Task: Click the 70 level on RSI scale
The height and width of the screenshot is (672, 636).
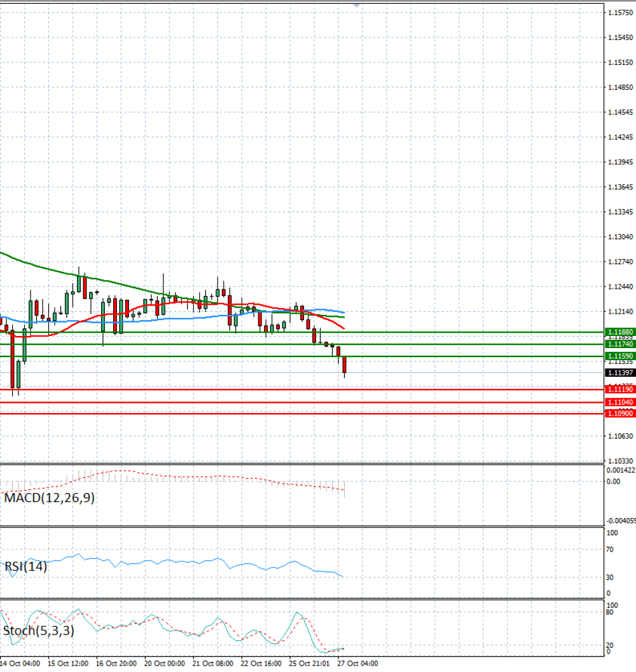Action: [610, 549]
